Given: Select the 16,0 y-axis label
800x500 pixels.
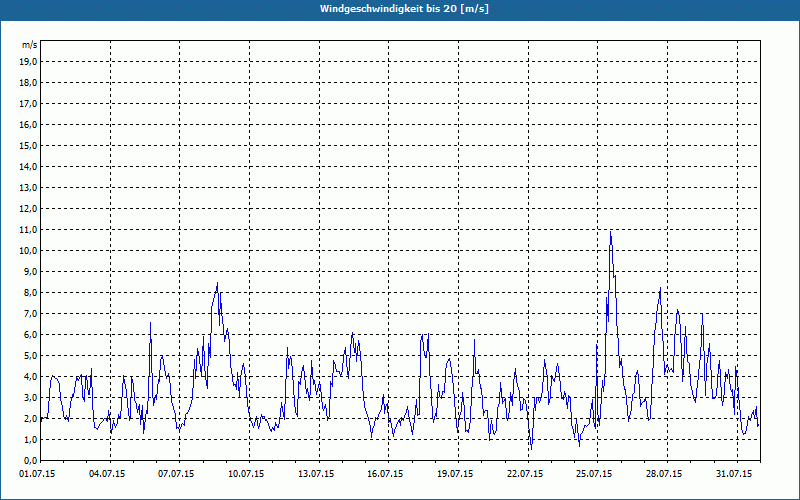Looking at the screenshot, I should pos(28,124).
